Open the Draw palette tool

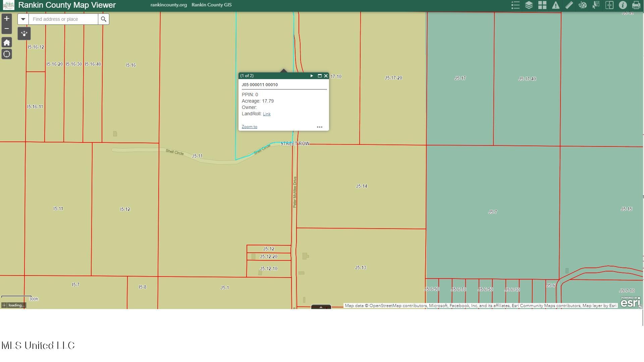(583, 5)
